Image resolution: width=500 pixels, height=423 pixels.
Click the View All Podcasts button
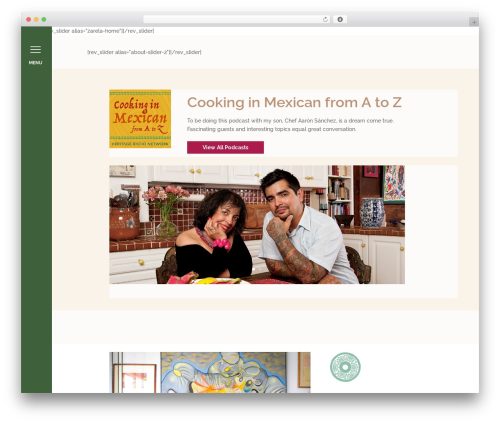coord(225,147)
